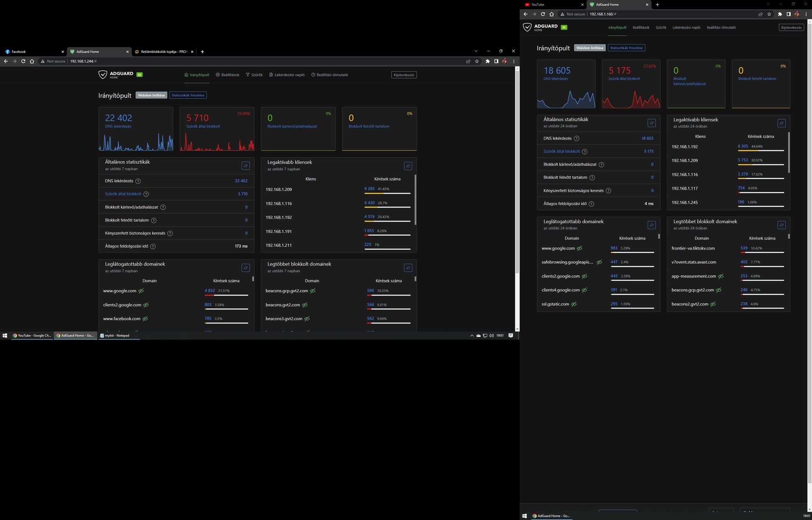
Task: Open Chrome three-dot menu in right browser
Action: click(806, 14)
